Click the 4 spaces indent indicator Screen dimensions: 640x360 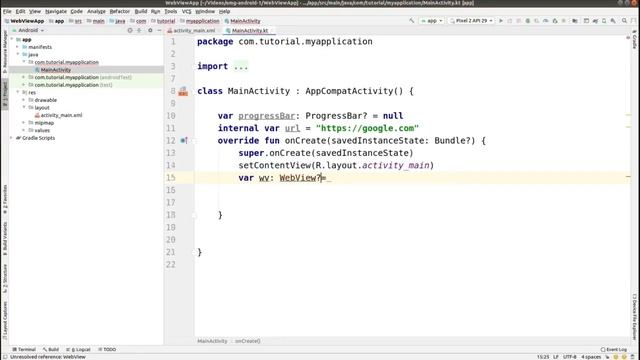591,357
